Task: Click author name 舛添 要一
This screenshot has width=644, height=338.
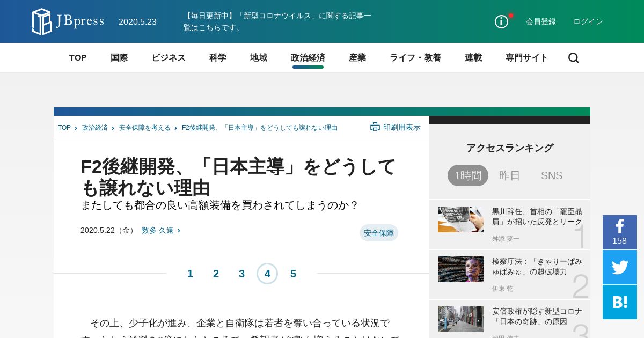Action: click(x=506, y=239)
